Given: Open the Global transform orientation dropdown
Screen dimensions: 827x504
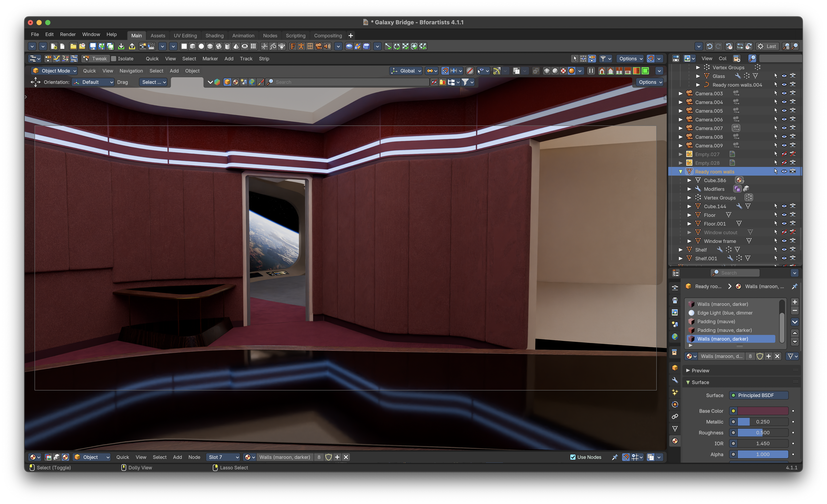Looking at the screenshot, I should pos(406,71).
